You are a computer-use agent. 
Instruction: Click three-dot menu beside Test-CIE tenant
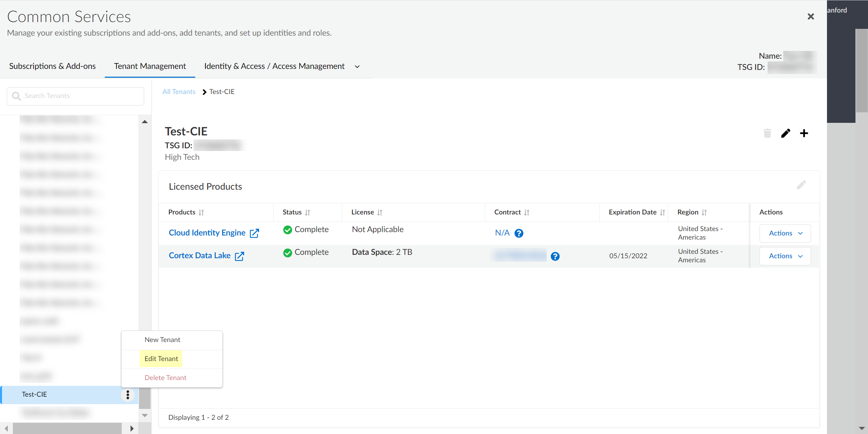(128, 395)
